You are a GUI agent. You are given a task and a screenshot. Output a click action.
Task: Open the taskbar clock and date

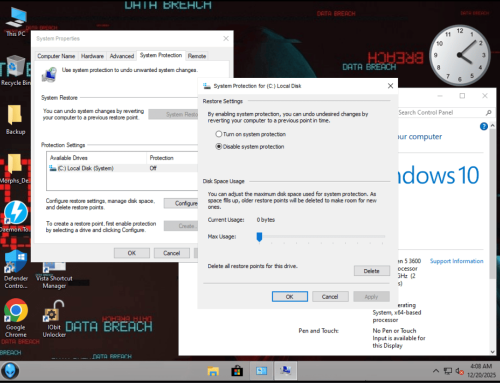tap(481, 371)
